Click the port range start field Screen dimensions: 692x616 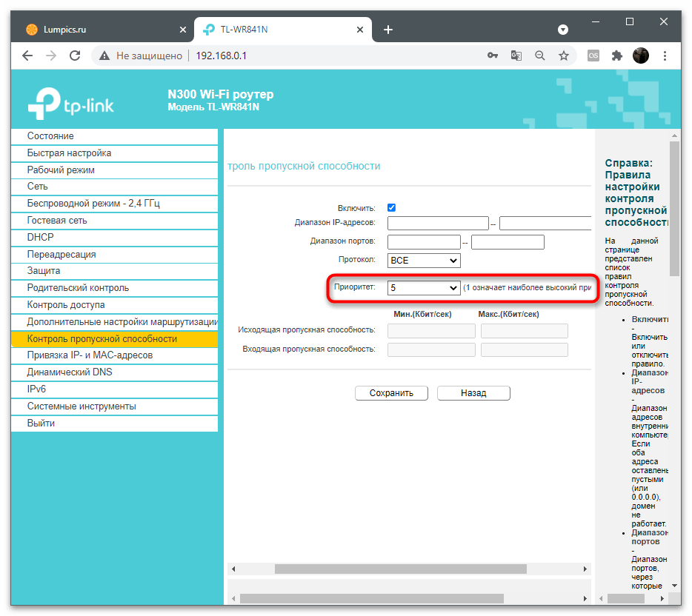(424, 242)
